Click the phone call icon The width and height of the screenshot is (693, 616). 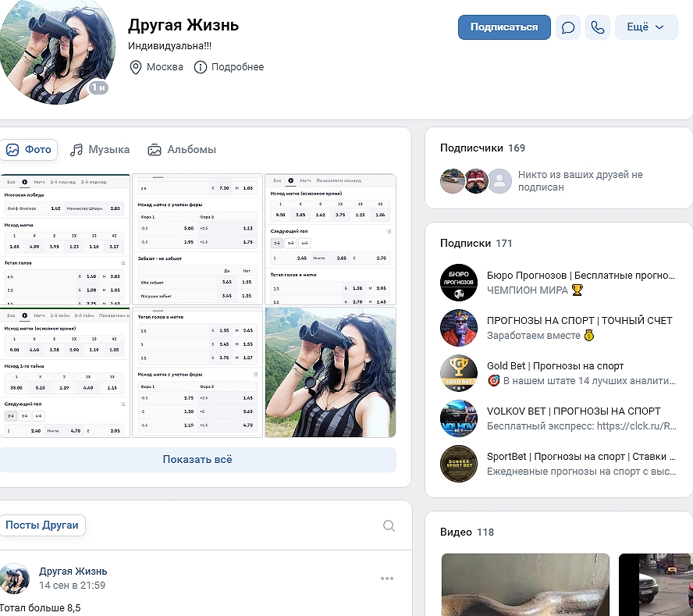pos(598,27)
